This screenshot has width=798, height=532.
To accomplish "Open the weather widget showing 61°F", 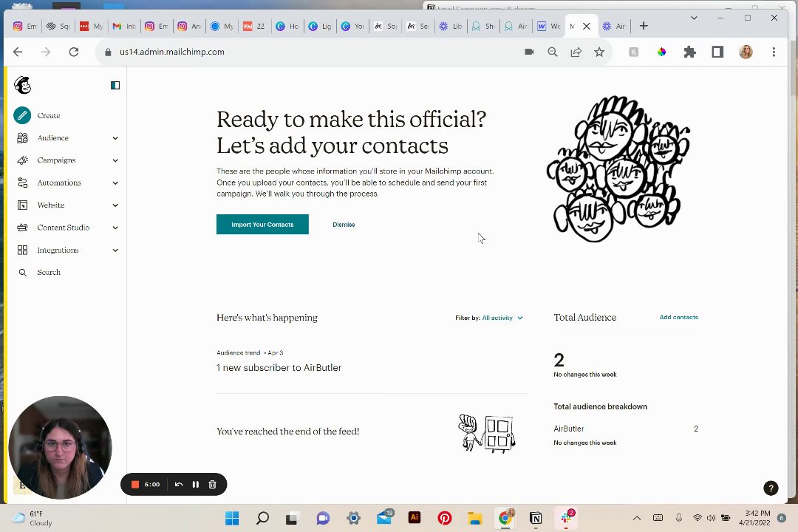I will (x=33, y=518).
